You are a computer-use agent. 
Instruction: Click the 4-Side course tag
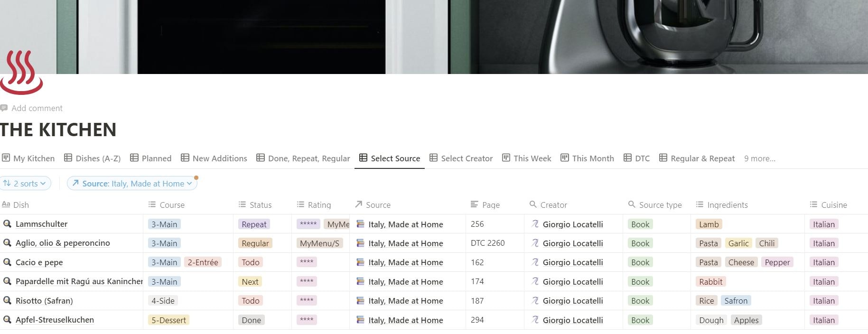click(x=163, y=301)
